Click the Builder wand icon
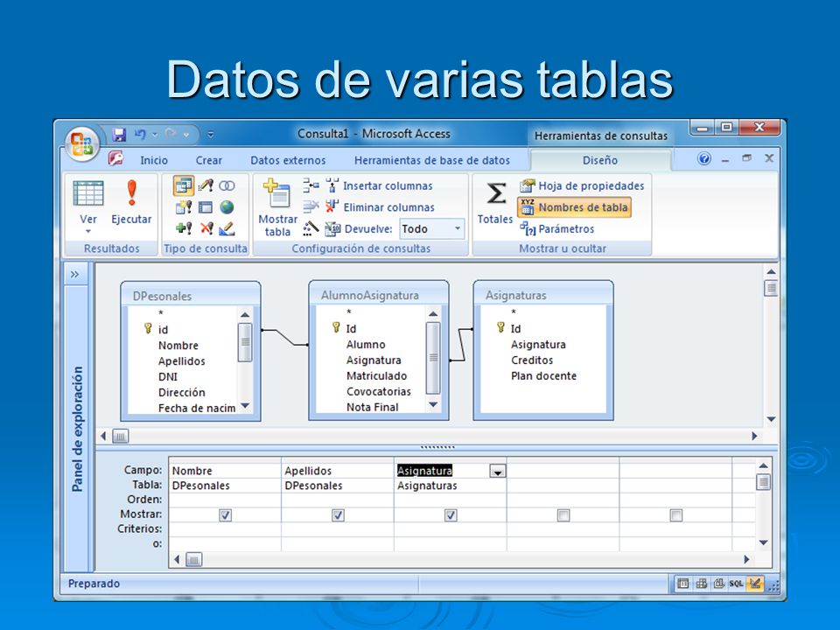Screen dimensions: 840x630 tap(311, 228)
